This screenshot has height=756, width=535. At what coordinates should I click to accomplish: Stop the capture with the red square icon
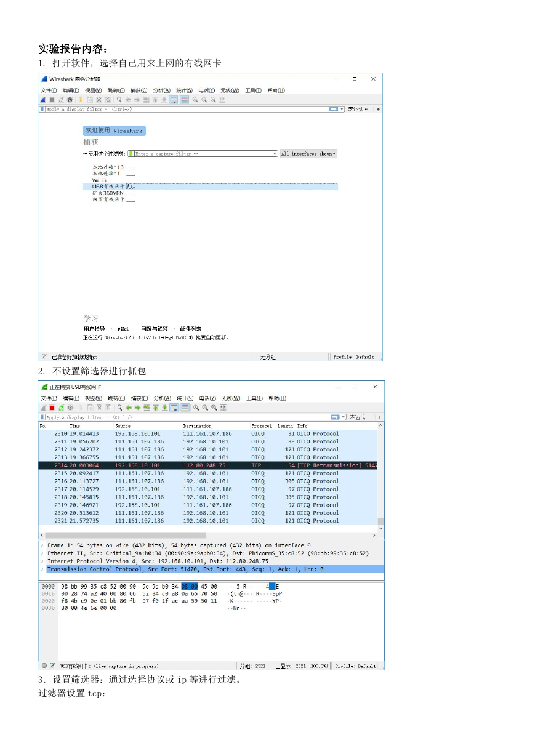click(x=52, y=408)
